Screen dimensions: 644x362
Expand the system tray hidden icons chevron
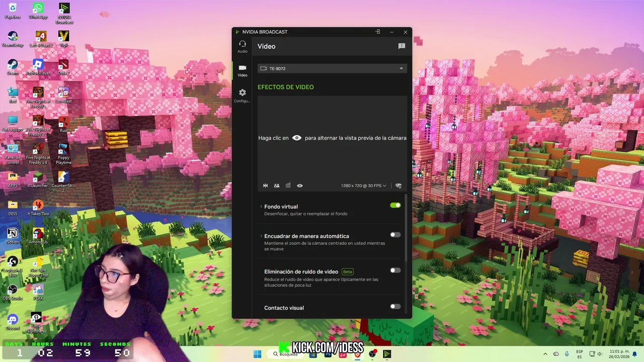pos(545,354)
